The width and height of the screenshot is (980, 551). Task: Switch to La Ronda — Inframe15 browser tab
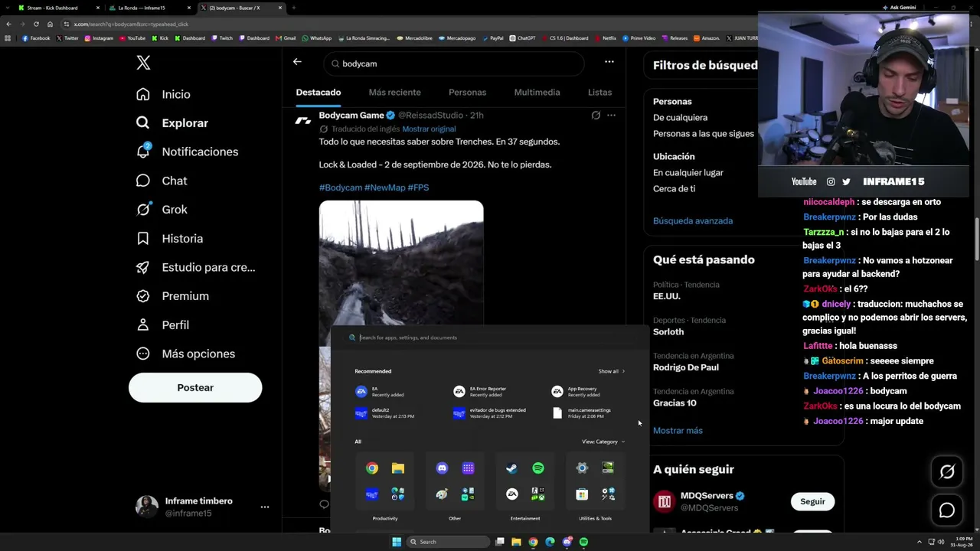[149, 8]
